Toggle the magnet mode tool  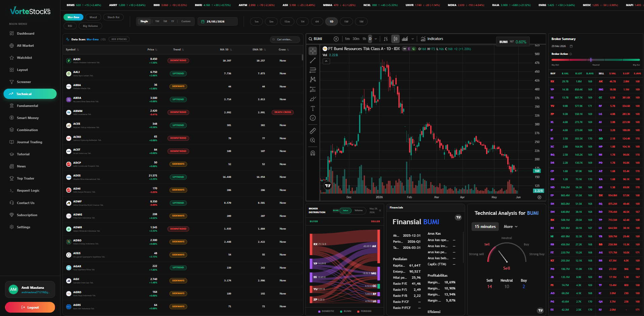point(313,153)
